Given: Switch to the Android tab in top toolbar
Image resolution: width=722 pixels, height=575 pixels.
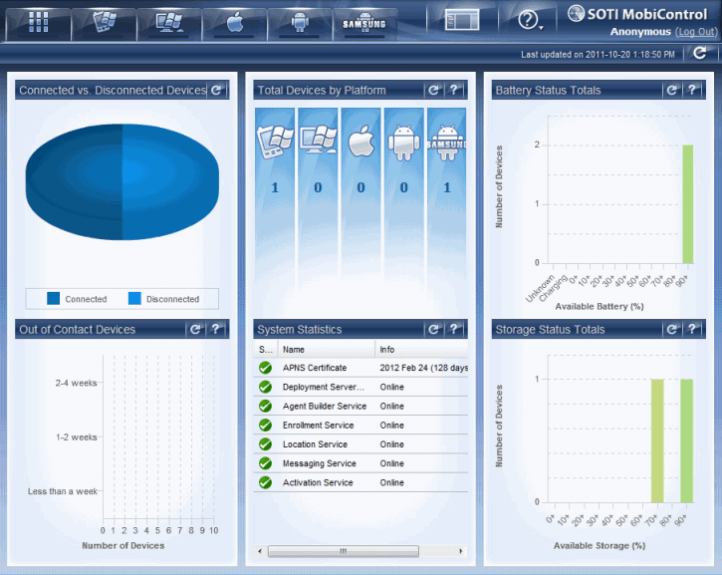Looking at the screenshot, I should pyautogui.click(x=300, y=22).
